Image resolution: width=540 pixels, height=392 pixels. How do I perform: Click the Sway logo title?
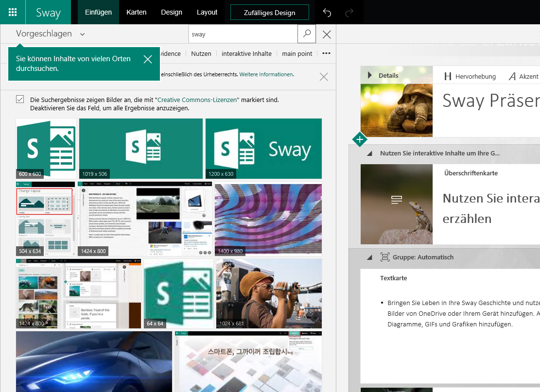[x=48, y=13]
